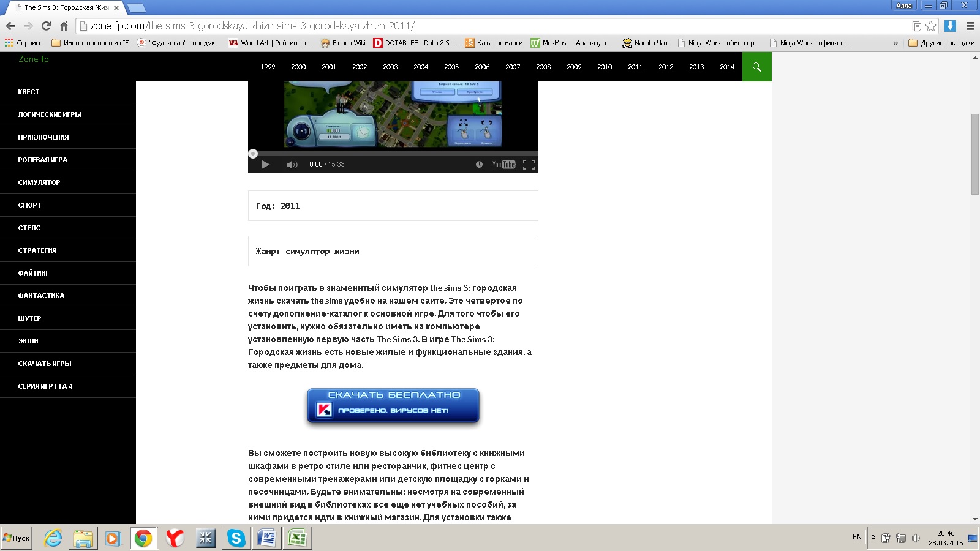
Task: Click the scrollbar up arrow
Action: tap(975, 57)
